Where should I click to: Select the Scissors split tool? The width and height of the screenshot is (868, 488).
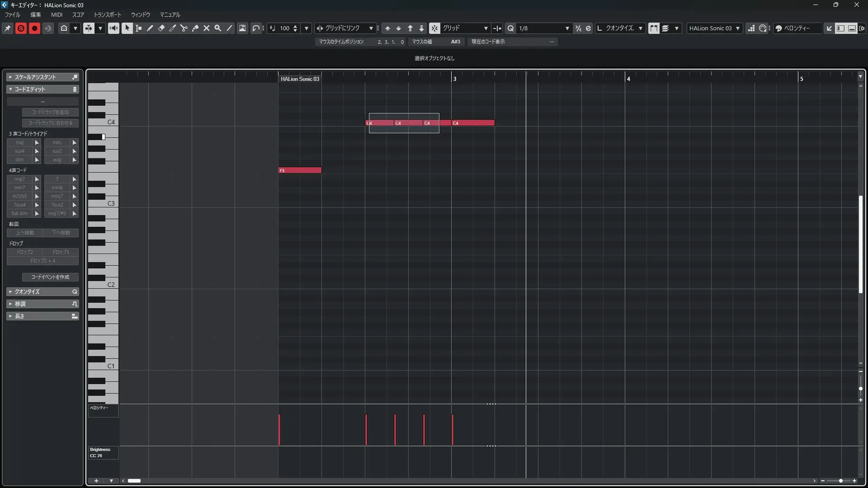184,28
